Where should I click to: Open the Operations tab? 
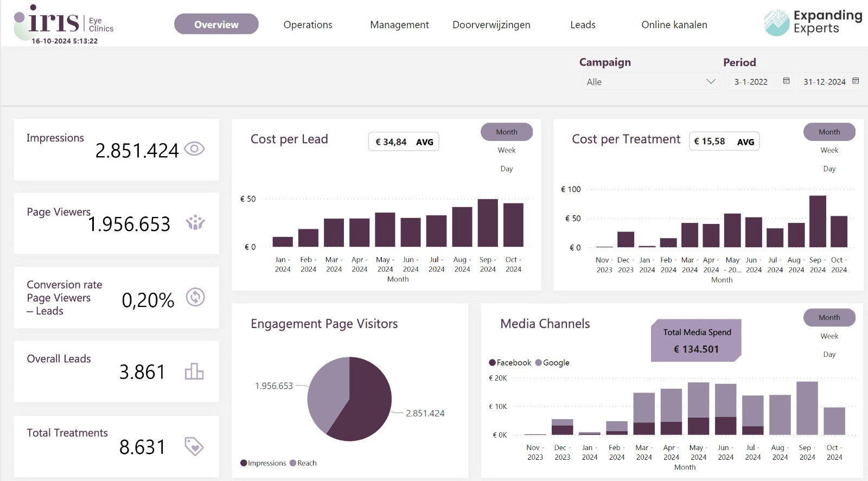pos(308,25)
